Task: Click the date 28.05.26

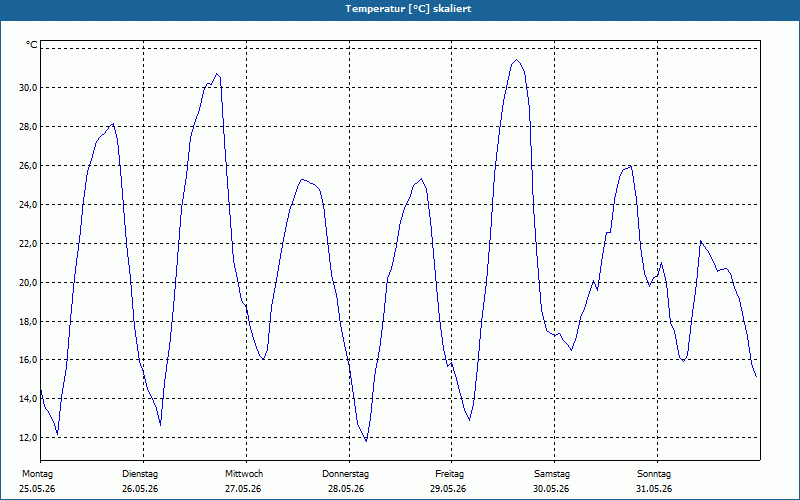Action: pyautogui.click(x=346, y=489)
